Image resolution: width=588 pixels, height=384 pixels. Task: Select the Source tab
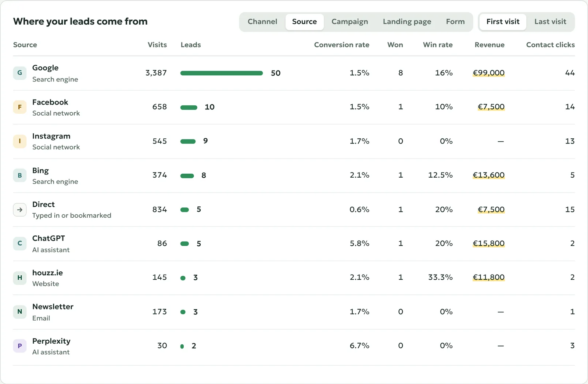click(304, 22)
